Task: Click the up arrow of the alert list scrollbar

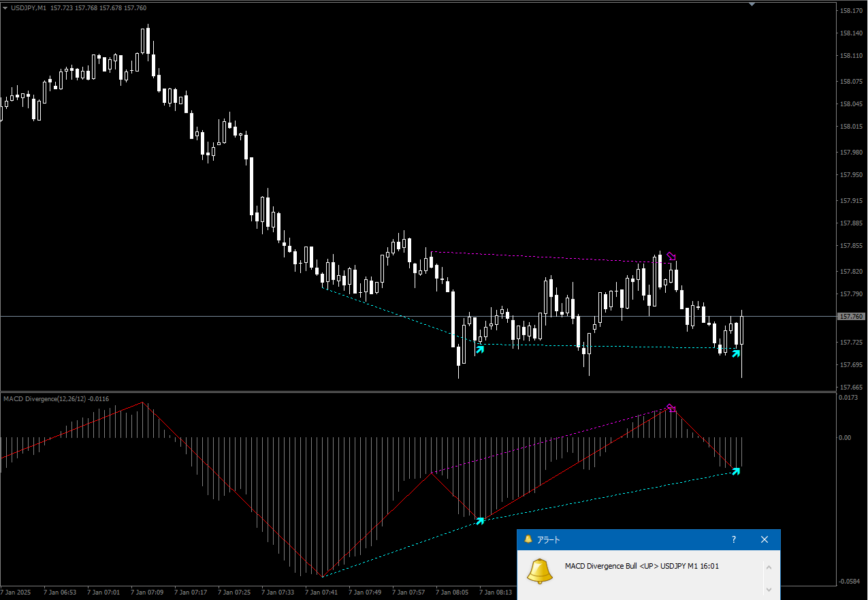Action: [769, 567]
